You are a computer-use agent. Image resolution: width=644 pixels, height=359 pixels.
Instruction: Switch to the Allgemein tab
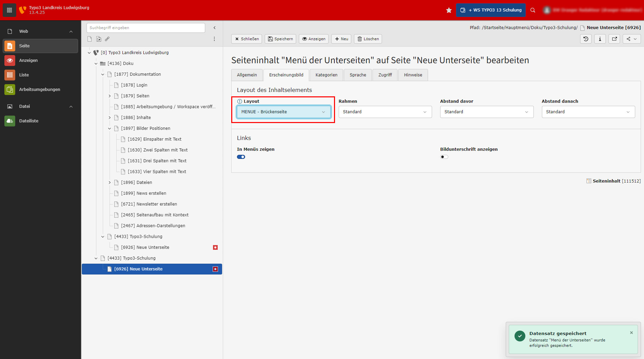coord(247,75)
